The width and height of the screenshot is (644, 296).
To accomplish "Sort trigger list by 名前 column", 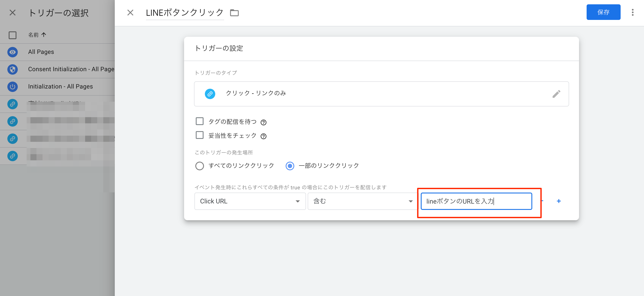I will tap(33, 35).
